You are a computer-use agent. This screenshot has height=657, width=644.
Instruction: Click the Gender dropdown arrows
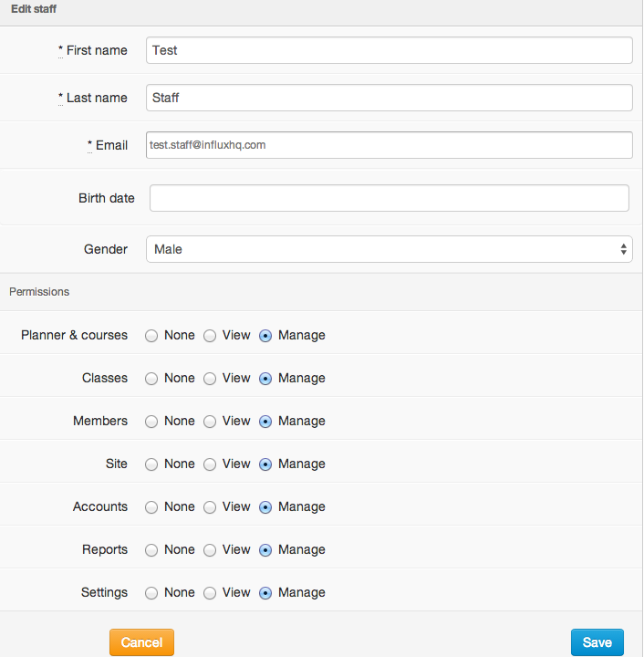[624, 249]
